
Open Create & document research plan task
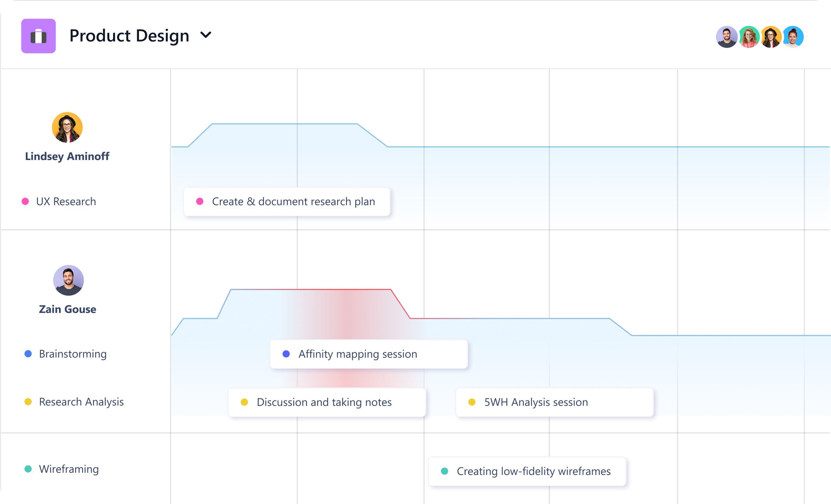[x=287, y=202]
